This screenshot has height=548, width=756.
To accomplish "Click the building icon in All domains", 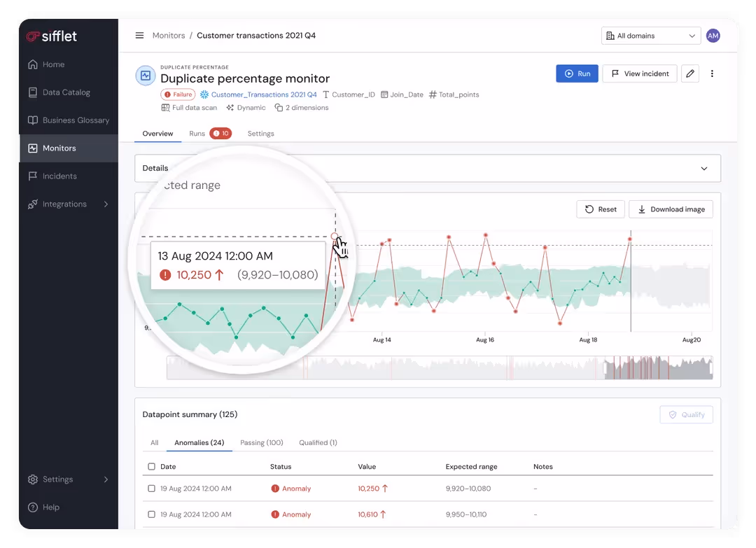I will pyautogui.click(x=610, y=36).
